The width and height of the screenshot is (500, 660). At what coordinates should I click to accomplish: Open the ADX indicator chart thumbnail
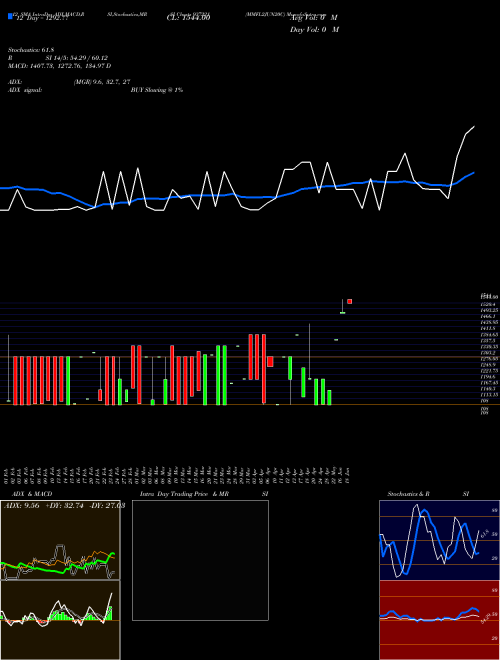pyautogui.click(x=60, y=540)
